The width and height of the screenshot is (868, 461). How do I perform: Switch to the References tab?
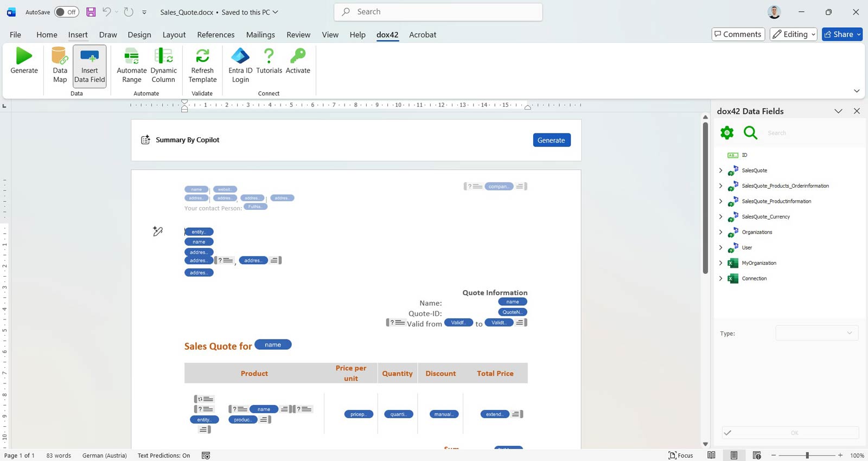[216, 35]
